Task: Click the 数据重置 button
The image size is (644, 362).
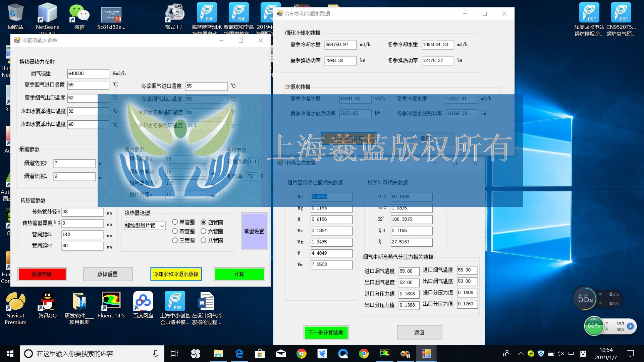Action: click(x=108, y=274)
